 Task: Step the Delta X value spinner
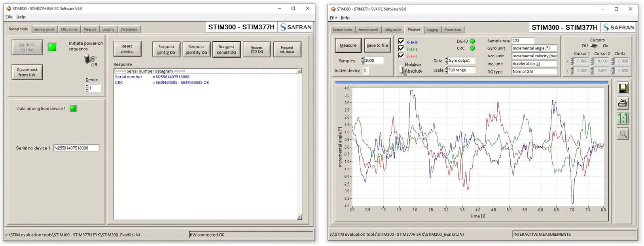tap(613, 61)
